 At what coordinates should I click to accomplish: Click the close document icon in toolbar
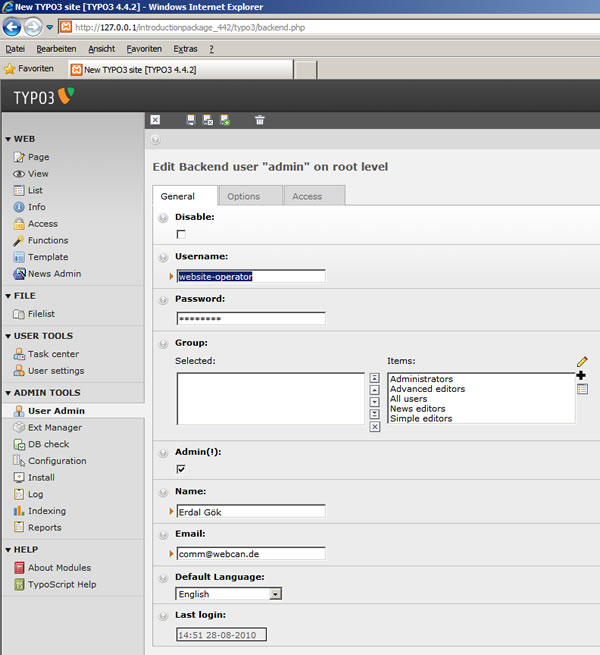click(x=155, y=120)
